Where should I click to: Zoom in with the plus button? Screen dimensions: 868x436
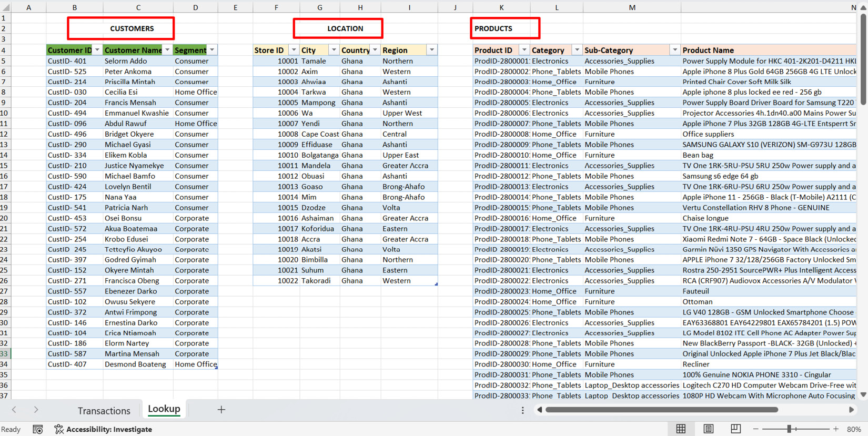click(836, 429)
